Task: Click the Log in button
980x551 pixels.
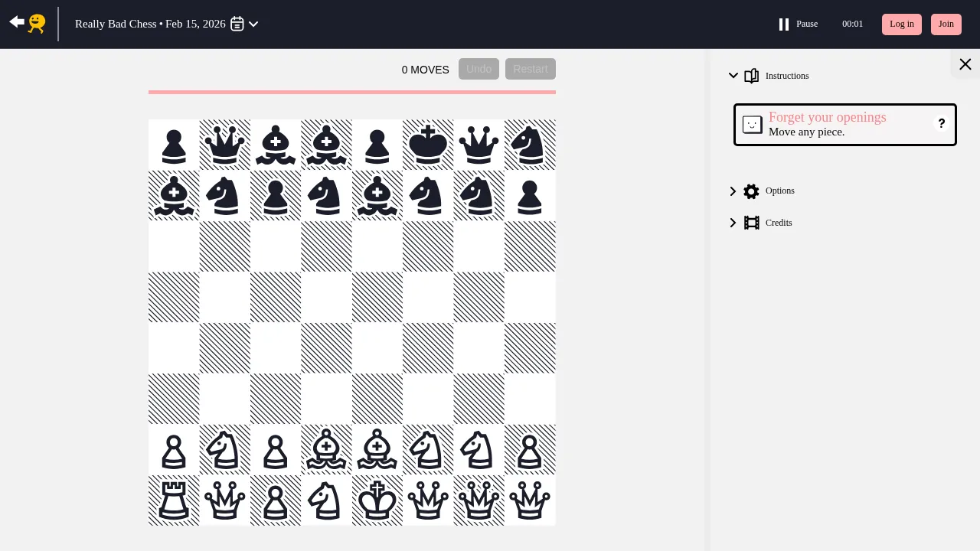Action: [x=901, y=24]
